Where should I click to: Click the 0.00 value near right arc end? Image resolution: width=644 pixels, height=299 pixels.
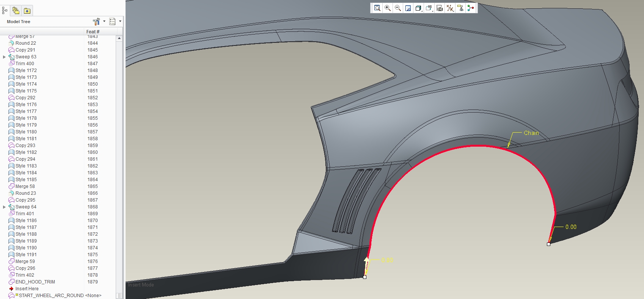tap(571, 227)
